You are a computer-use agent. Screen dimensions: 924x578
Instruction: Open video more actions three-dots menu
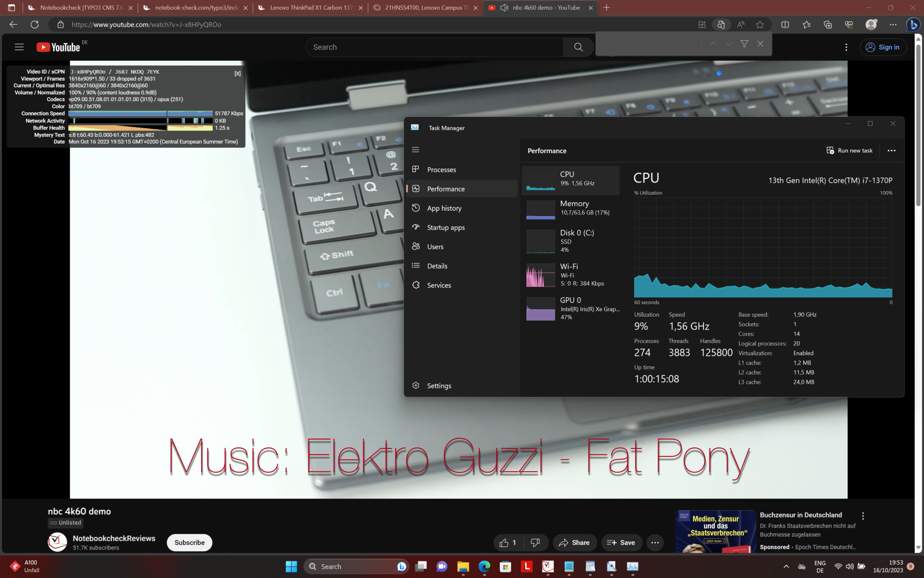[x=655, y=543]
